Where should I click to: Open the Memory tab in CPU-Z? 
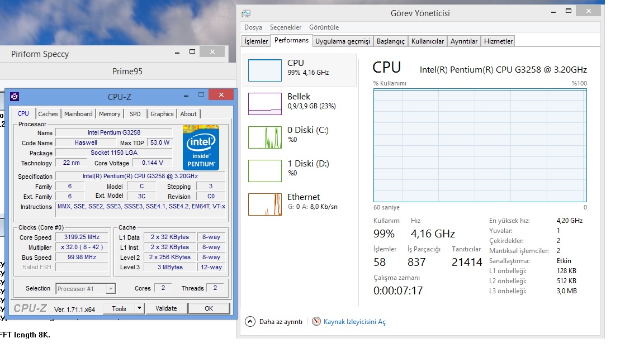[x=110, y=114]
